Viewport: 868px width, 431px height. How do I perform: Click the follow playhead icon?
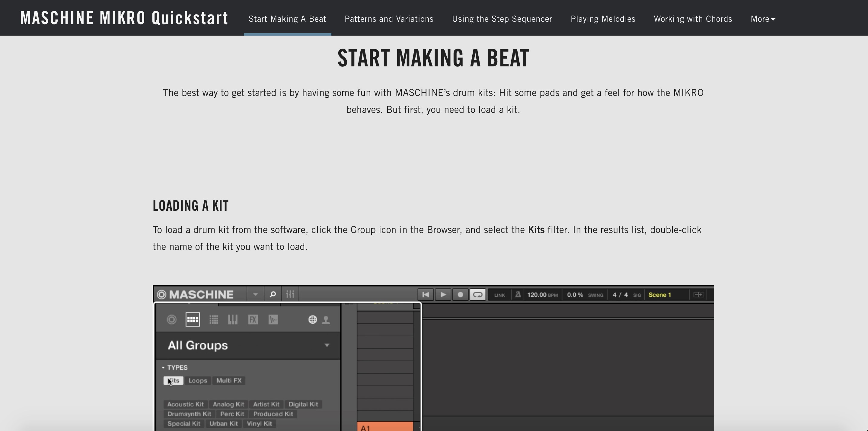coord(698,295)
